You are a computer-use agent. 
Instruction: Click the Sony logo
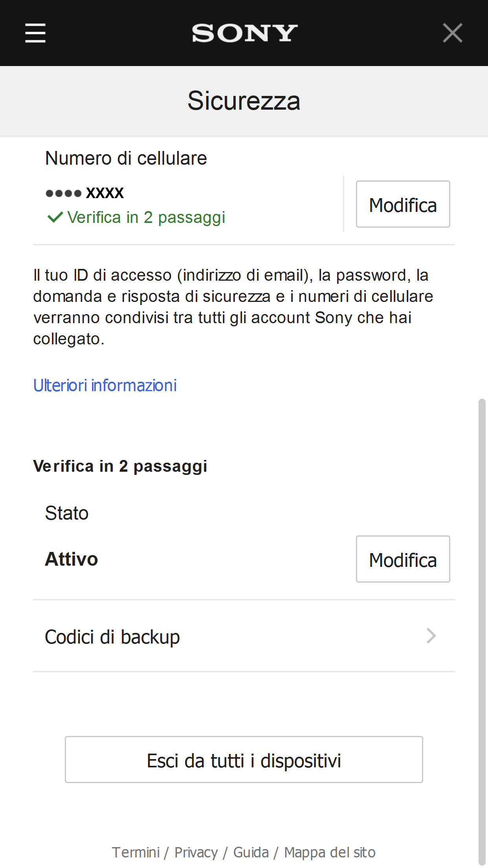244,33
